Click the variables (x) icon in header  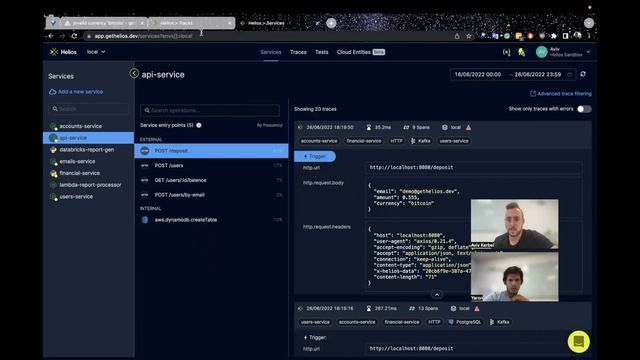point(507,52)
